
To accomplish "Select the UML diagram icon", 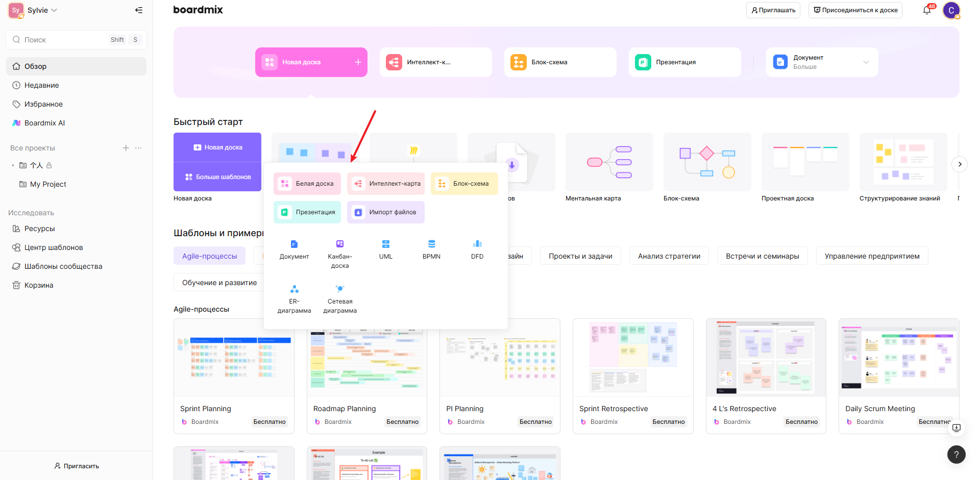I will (386, 244).
